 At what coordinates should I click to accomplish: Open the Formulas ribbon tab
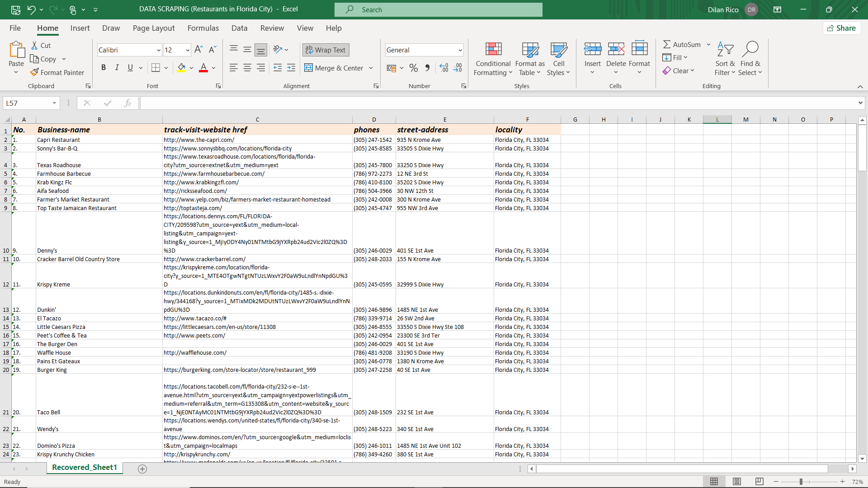click(203, 28)
